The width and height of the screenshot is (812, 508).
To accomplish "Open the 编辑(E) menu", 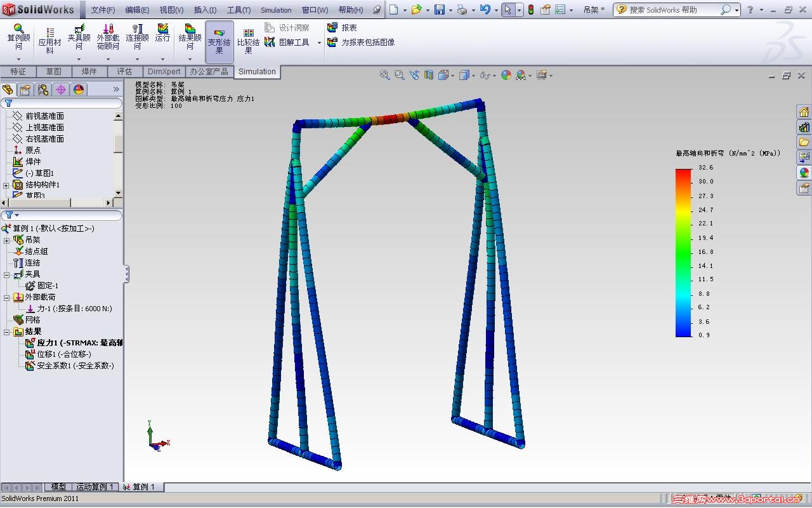I will (x=137, y=10).
